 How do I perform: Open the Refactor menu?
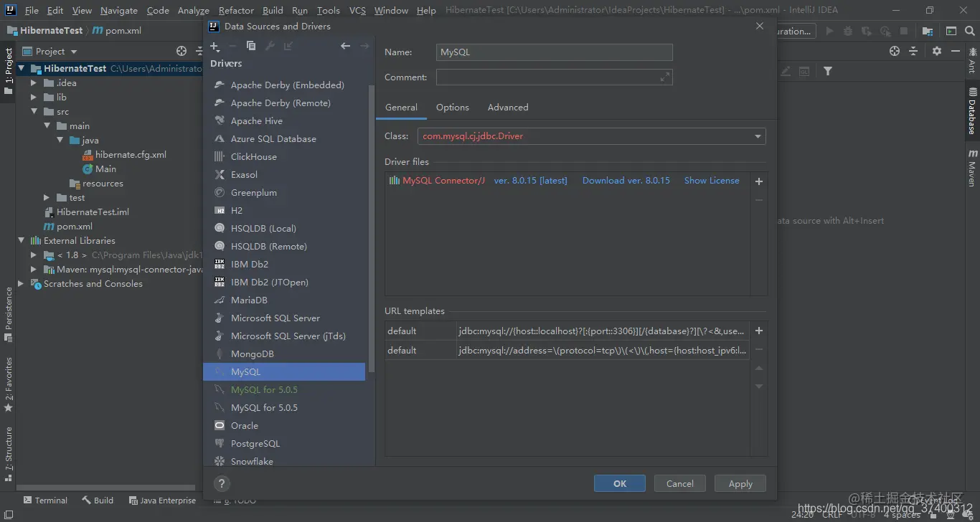pos(236,10)
